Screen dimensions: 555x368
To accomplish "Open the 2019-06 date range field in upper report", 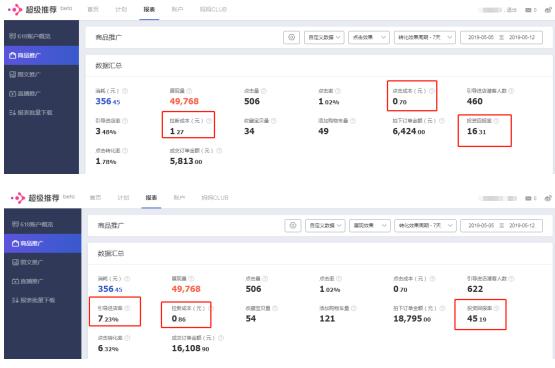I will point(501,37).
